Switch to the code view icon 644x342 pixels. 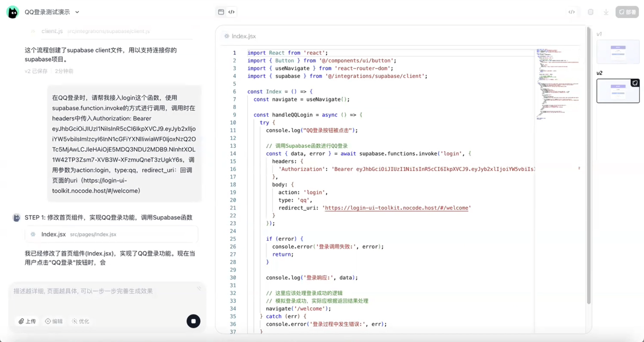(x=231, y=12)
